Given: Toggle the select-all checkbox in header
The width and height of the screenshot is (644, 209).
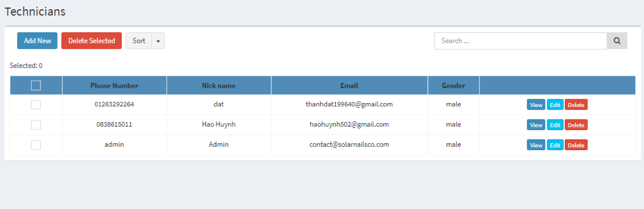Looking at the screenshot, I should coord(36,85).
